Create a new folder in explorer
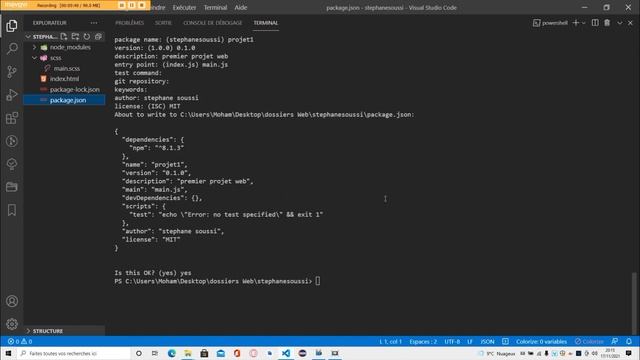The image size is (640, 360). pos(75,37)
